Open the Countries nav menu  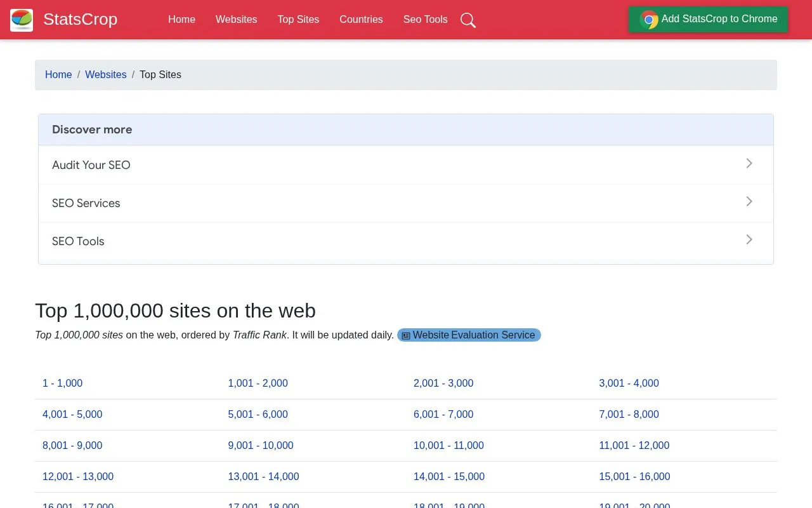tap(361, 20)
